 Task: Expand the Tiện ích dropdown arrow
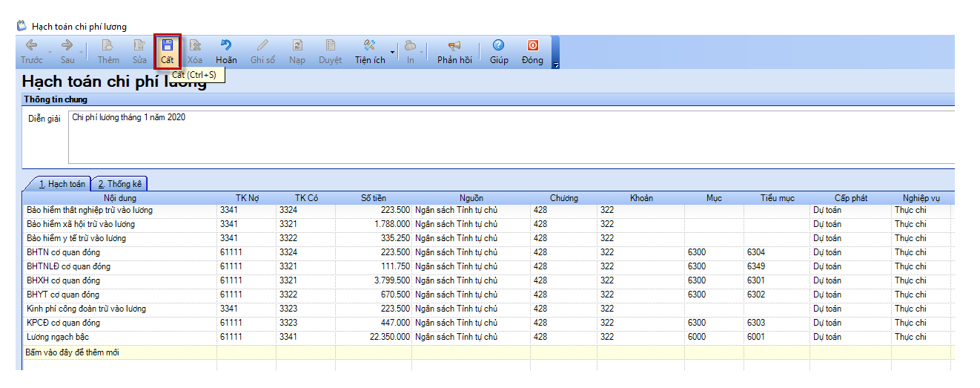[392, 52]
